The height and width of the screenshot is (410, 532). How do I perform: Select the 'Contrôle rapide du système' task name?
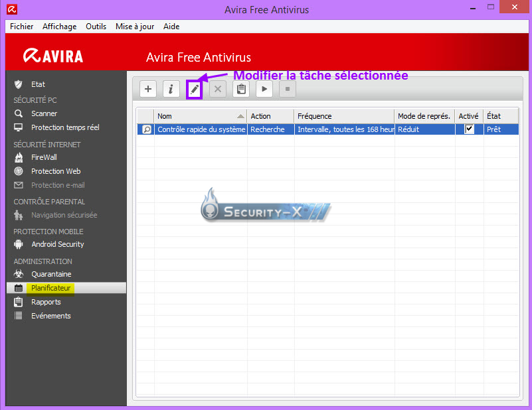pos(201,129)
